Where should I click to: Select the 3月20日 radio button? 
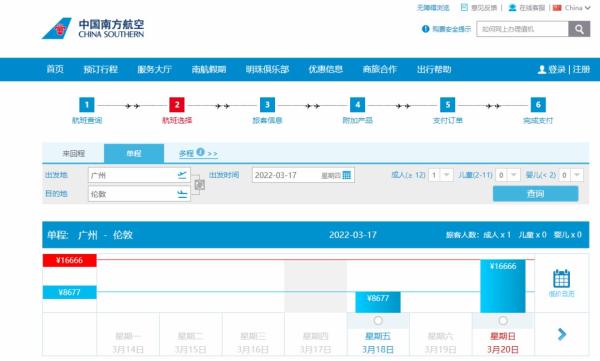[x=503, y=320]
